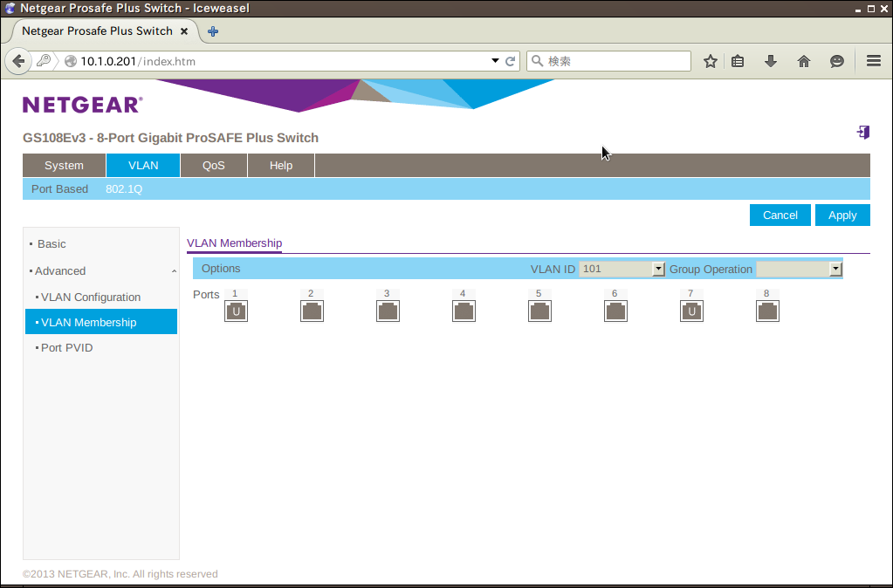Open a new browser tab
Viewport: 893px width, 588px height.
(213, 31)
